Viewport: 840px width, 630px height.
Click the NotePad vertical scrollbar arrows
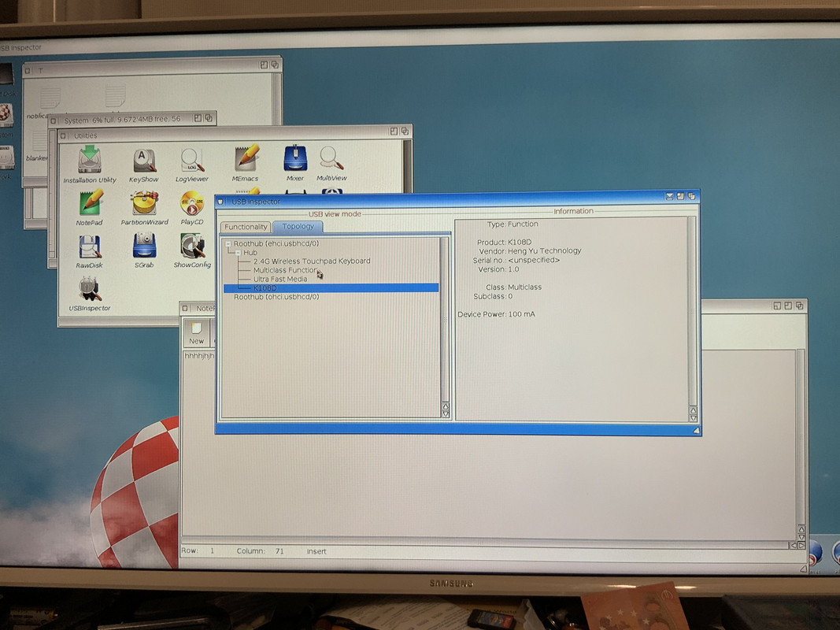801,533
